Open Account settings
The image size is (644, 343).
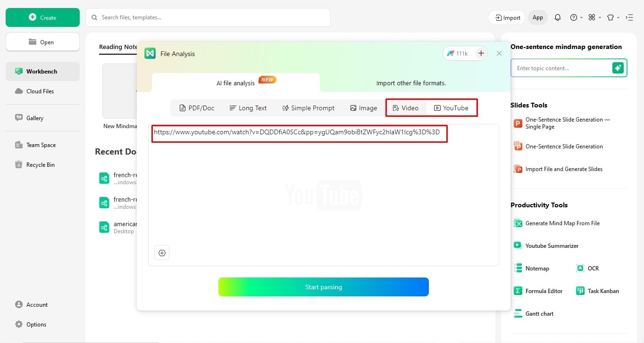[x=42, y=305]
